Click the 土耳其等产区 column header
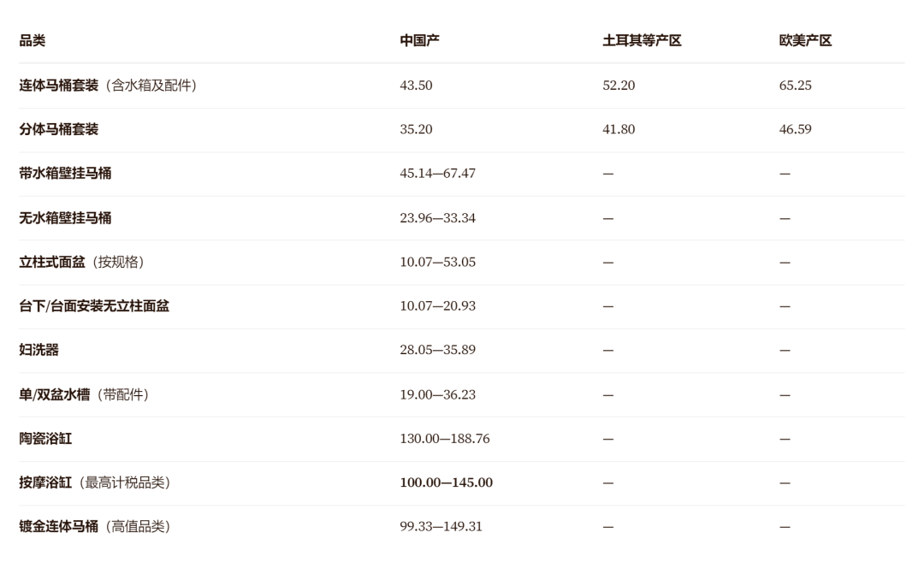 (642, 41)
